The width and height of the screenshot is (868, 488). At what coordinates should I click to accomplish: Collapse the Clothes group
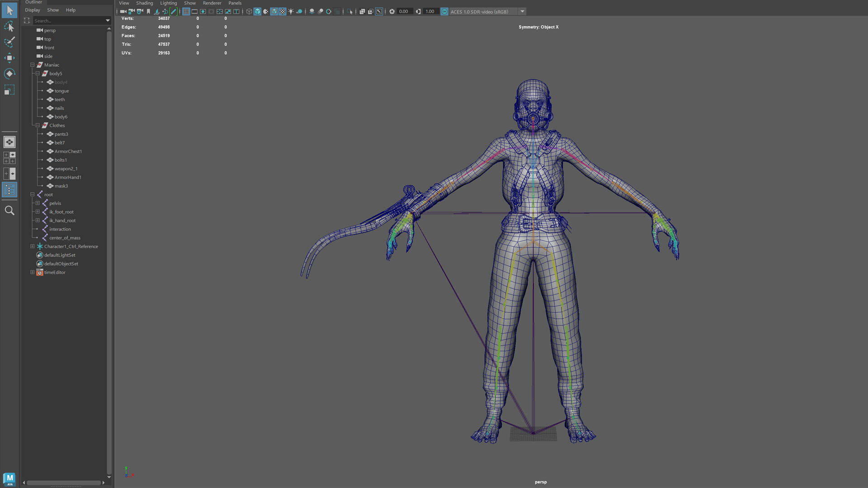(x=38, y=125)
